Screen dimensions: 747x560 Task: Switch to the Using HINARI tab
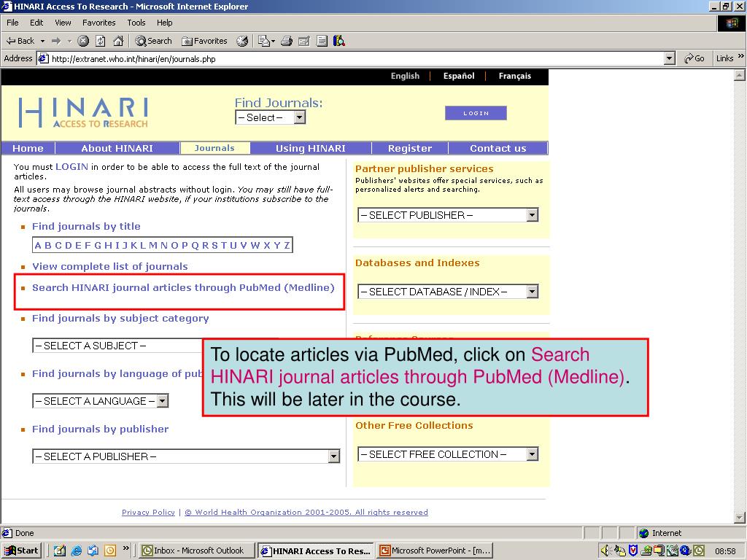click(x=311, y=148)
